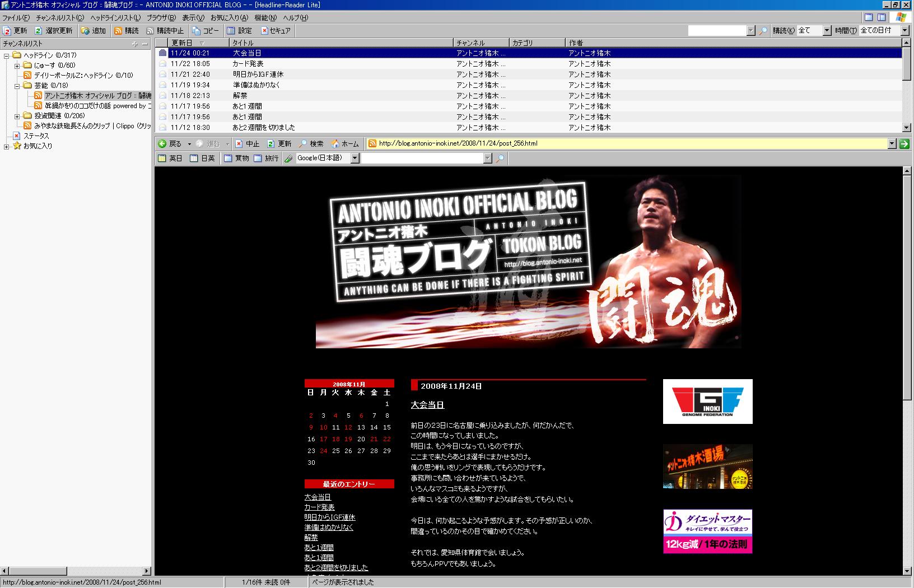Open the ブラウザ menu

coord(161,18)
